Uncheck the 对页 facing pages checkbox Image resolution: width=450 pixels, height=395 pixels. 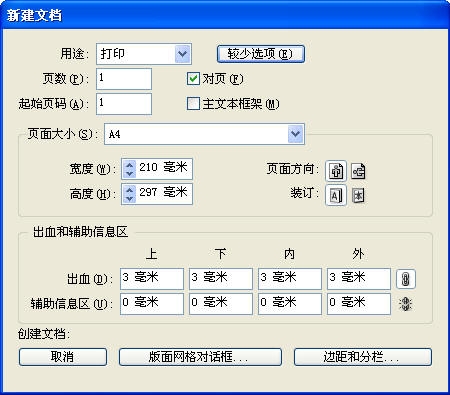(193, 79)
